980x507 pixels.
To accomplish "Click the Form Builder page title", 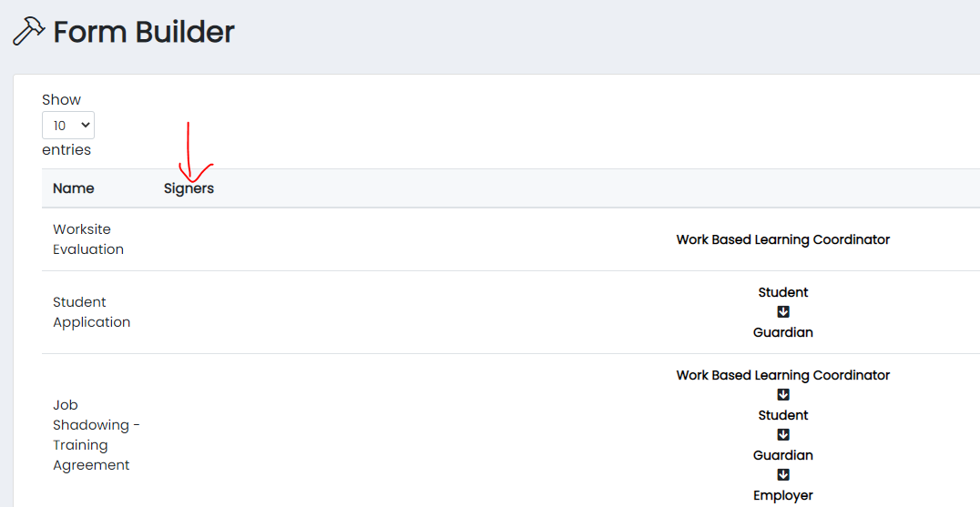I will 144,32.
